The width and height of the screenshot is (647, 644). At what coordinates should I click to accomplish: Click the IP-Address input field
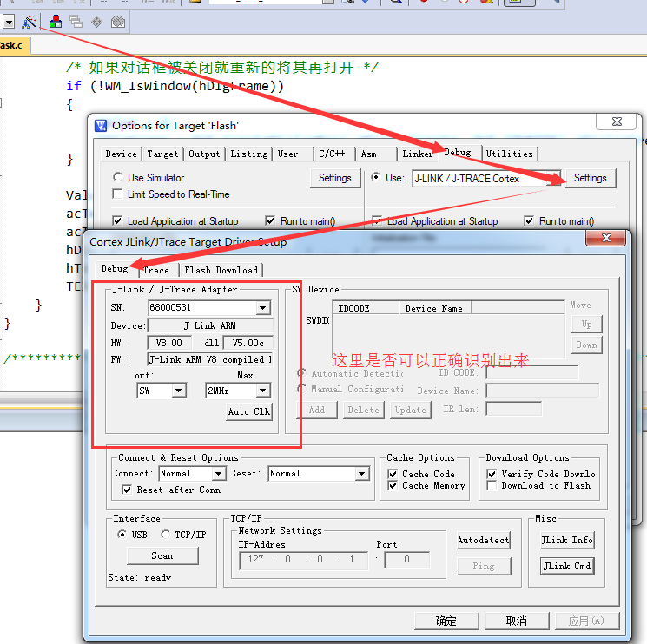tap(303, 560)
